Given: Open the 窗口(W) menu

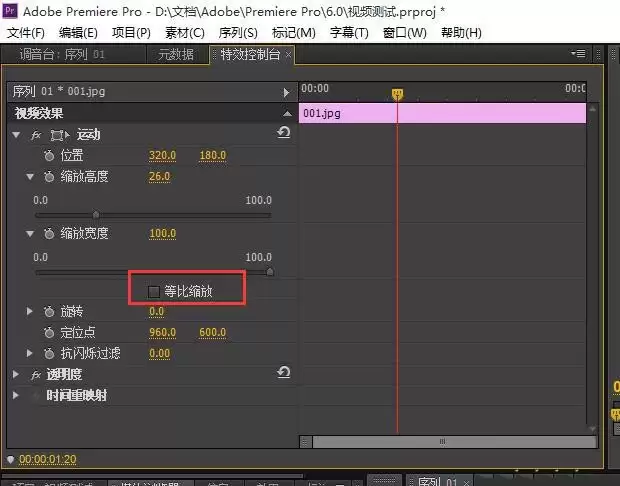Looking at the screenshot, I should click(x=405, y=32).
